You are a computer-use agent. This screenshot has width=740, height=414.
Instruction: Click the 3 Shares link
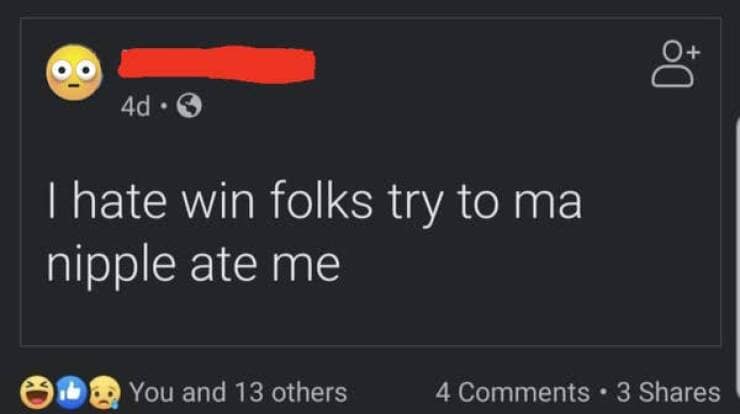tap(670, 392)
